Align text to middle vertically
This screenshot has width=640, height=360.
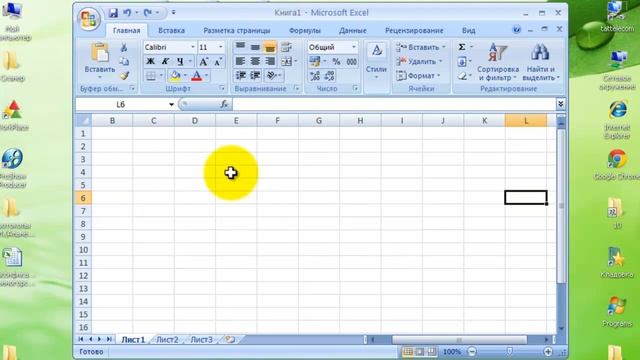tap(255, 47)
